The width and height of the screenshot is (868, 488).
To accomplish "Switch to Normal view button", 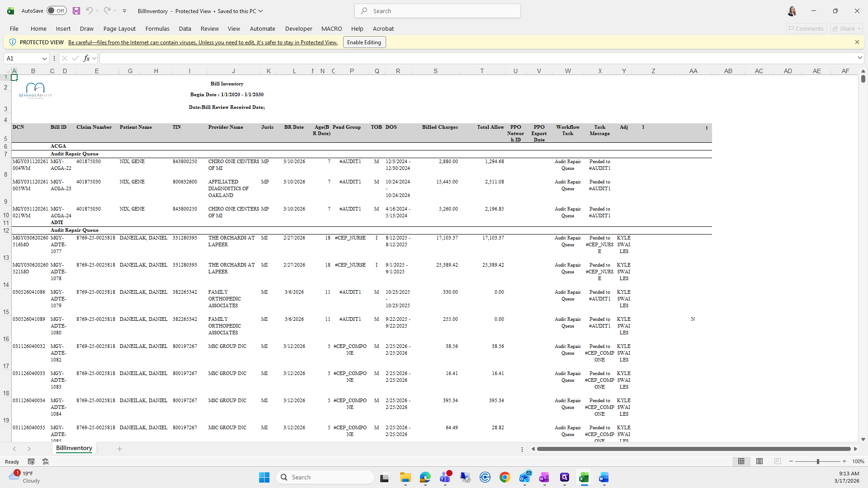I will (x=741, y=461).
